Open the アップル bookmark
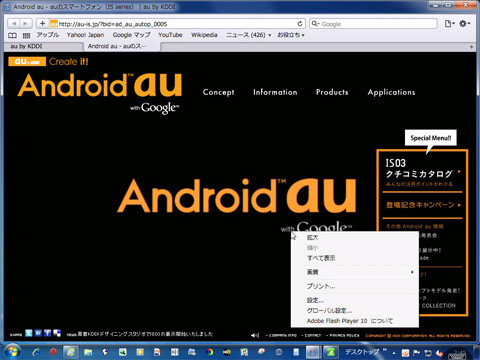The width and height of the screenshot is (480, 360). coord(48,35)
